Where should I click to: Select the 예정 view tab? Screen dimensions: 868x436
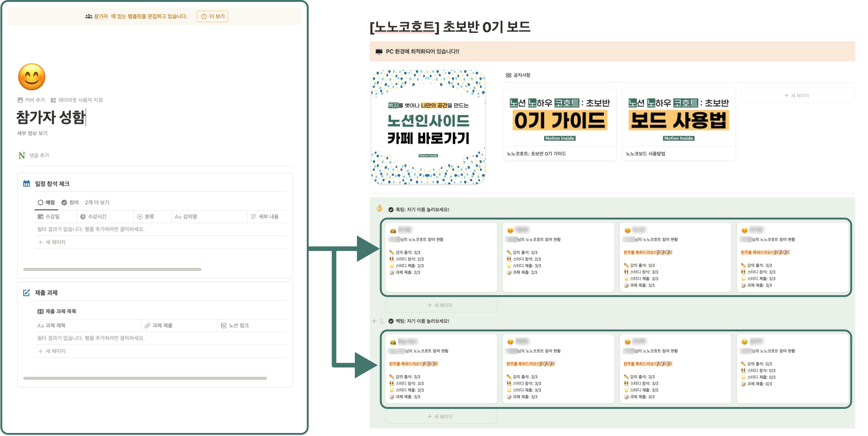point(46,202)
